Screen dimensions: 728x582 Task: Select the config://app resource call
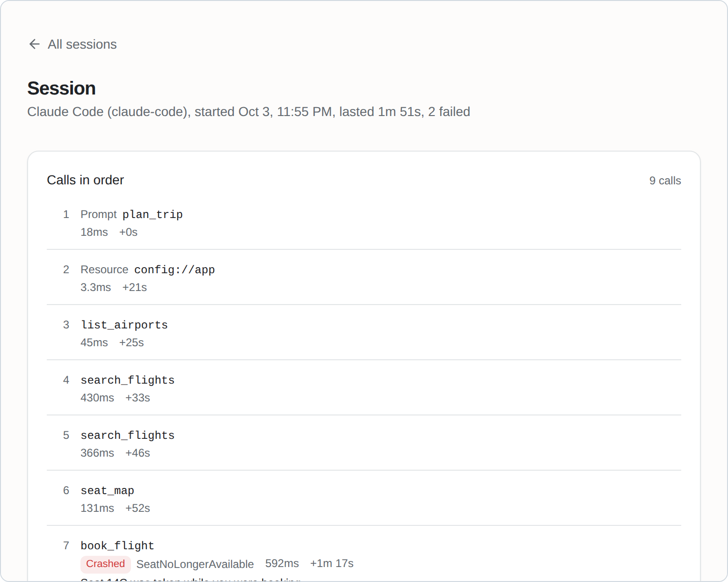[364, 277]
